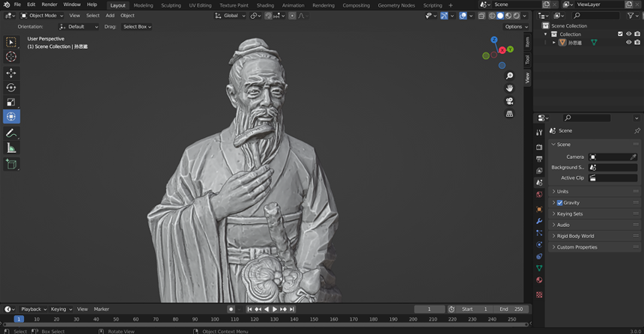Image resolution: width=644 pixels, height=334 pixels.
Task: Open the Render properties tab icon
Action: tap(539, 147)
